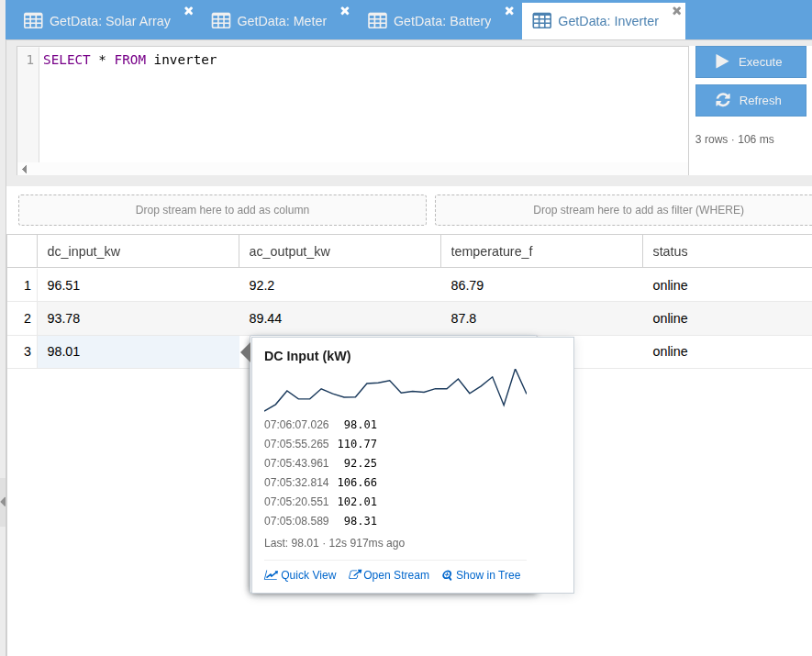The image size is (812, 656).
Task: Open Stream from the popup
Action: (x=389, y=575)
